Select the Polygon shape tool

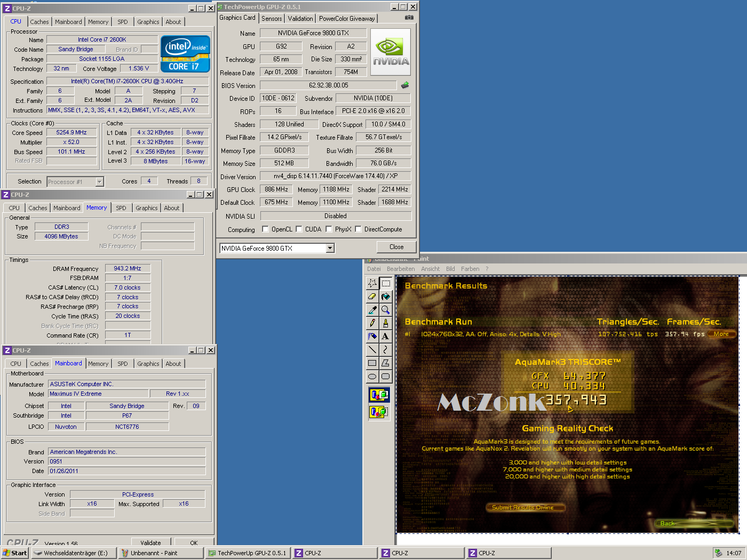[x=385, y=363]
